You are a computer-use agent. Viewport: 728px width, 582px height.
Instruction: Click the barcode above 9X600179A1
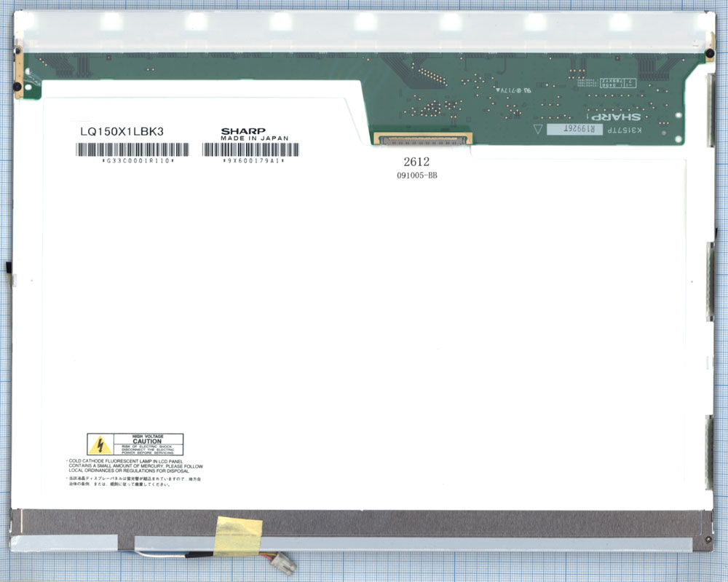pos(250,149)
